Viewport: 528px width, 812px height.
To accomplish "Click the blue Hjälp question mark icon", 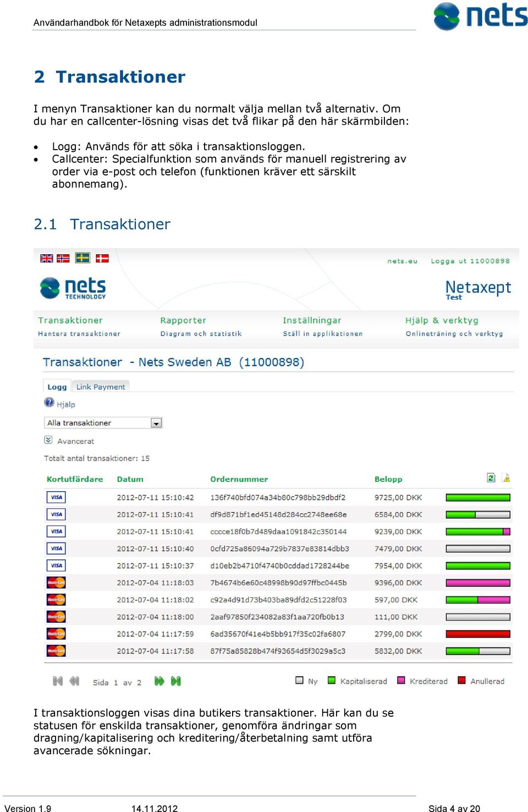I will click(x=49, y=402).
